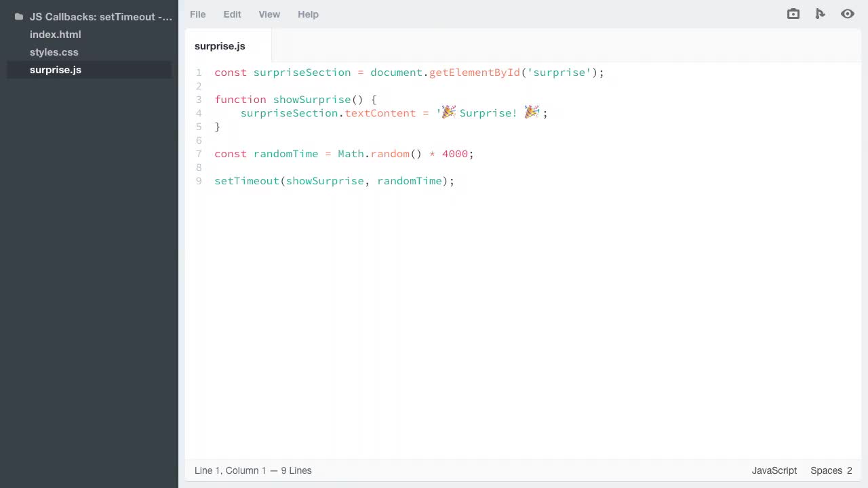Open the File menu
Viewport: 868px width, 488px height.
(197, 14)
